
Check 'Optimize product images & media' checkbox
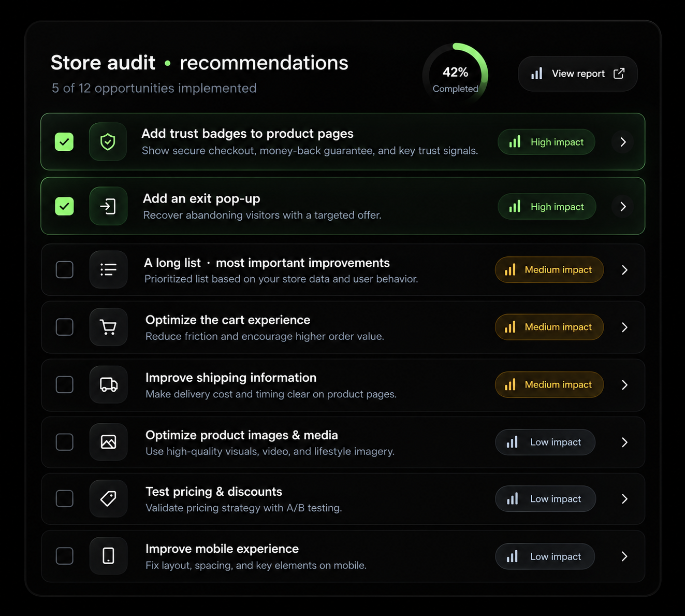point(65,442)
